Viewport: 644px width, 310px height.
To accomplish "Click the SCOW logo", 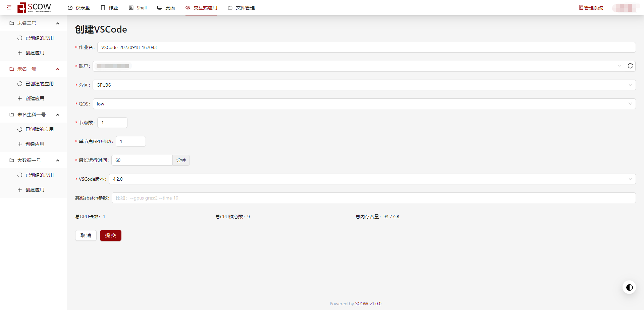I will (x=35, y=7).
